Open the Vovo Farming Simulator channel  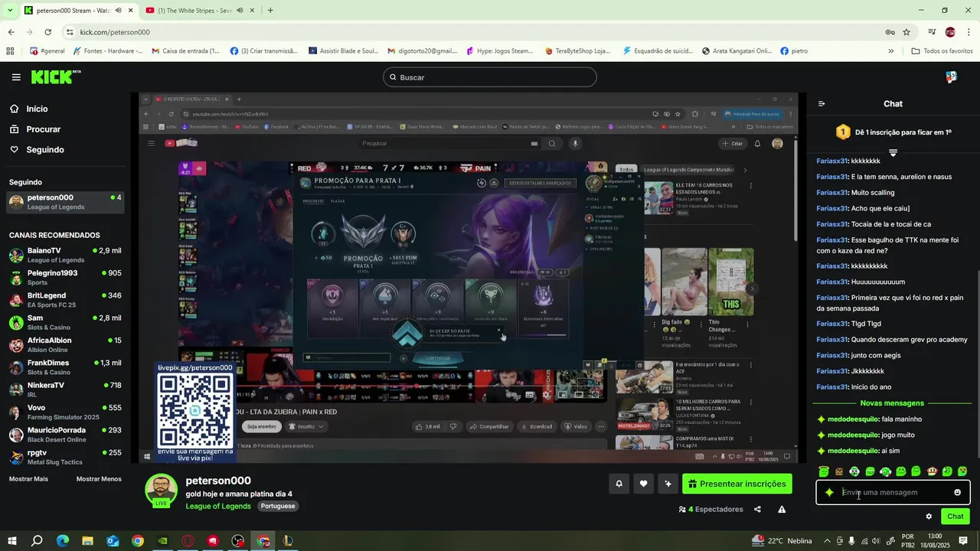[65, 412]
